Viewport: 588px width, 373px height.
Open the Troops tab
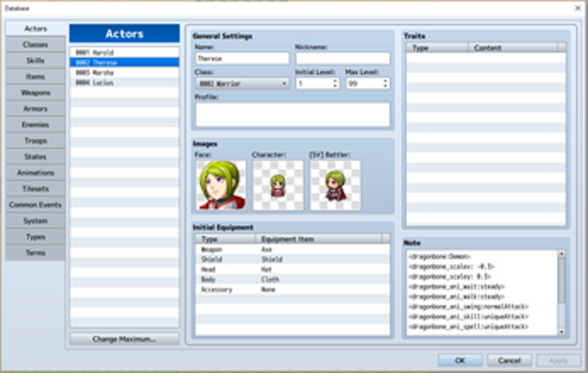tap(36, 141)
